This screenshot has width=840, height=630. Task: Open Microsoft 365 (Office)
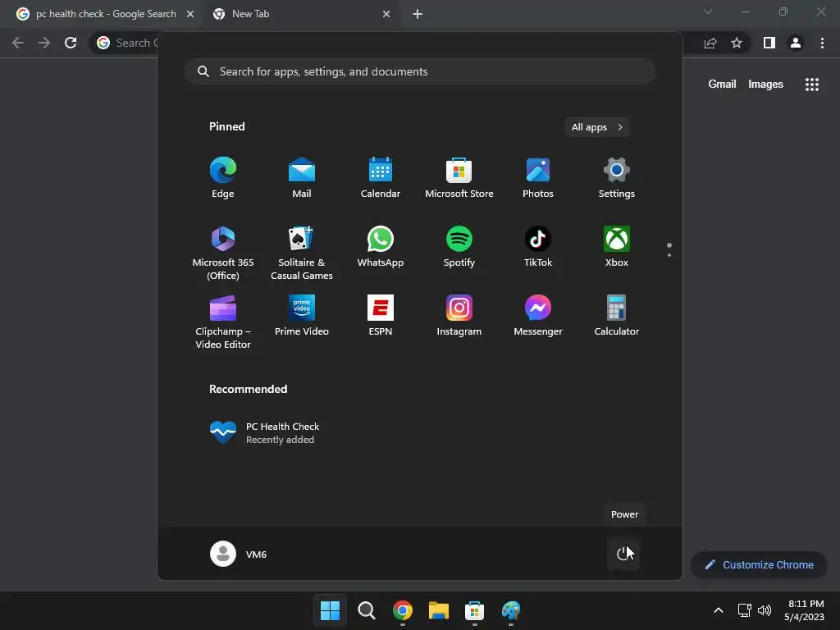[223, 253]
